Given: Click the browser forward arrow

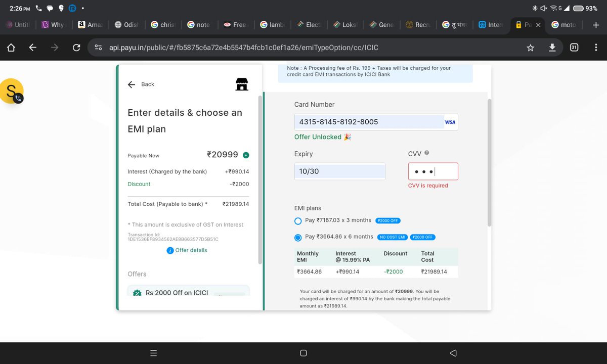Looking at the screenshot, I should click(55, 48).
